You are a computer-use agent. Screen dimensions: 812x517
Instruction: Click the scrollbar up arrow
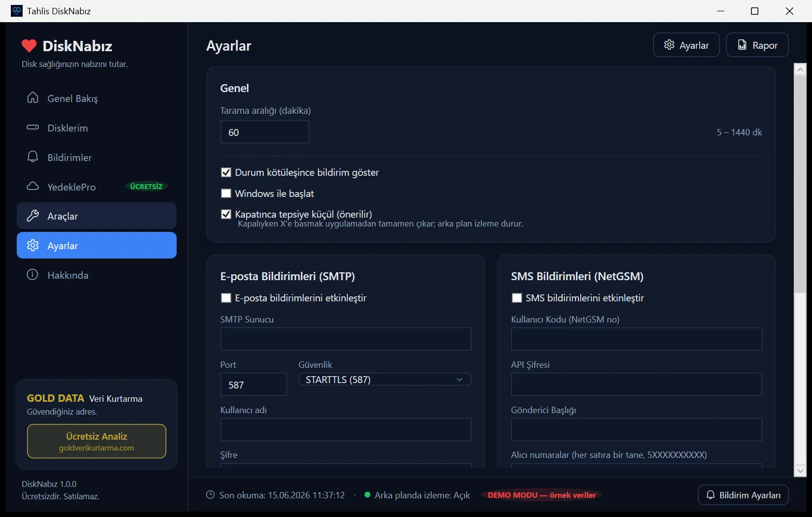click(x=800, y=69)
